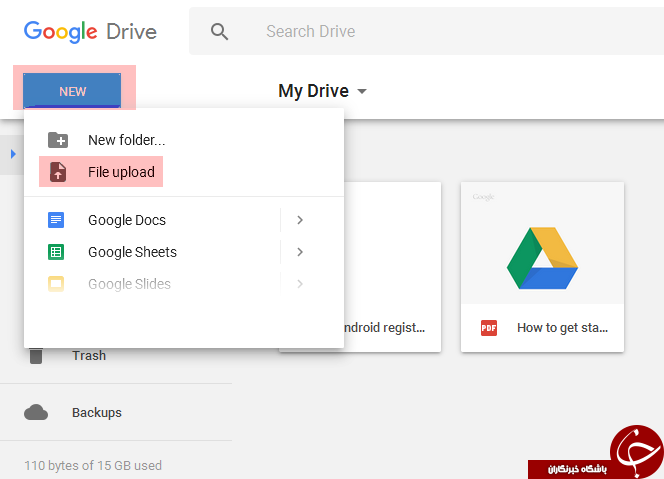Expand the Google Slides submenu chevron
The width and height of the screenshot is (664, 479).
point(300,284)
